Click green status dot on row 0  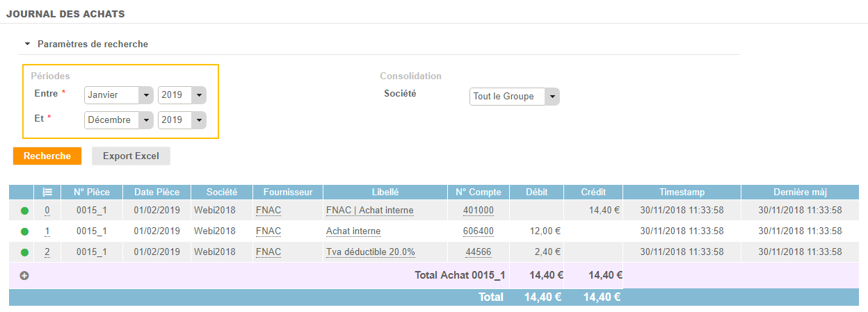24,211
